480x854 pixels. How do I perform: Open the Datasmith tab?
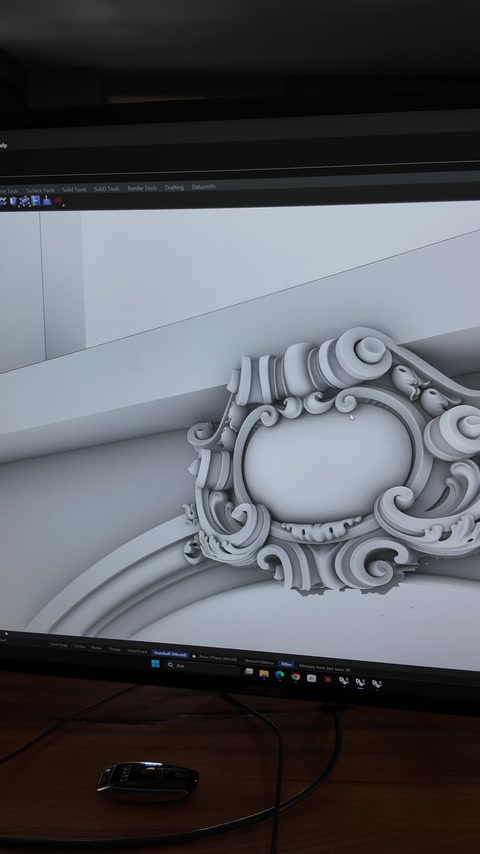[204, 187]
